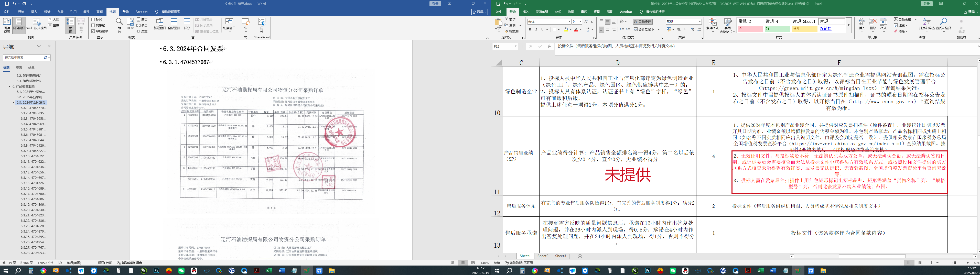Open Merge and Center dropdown arrow
Viewport: 980px width, 275px height.
click(659, 29)
